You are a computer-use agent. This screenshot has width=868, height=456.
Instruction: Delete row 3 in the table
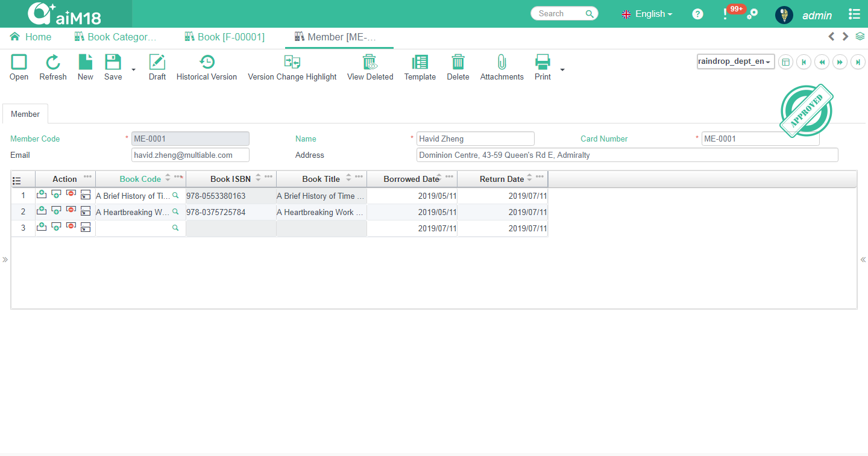71,227
